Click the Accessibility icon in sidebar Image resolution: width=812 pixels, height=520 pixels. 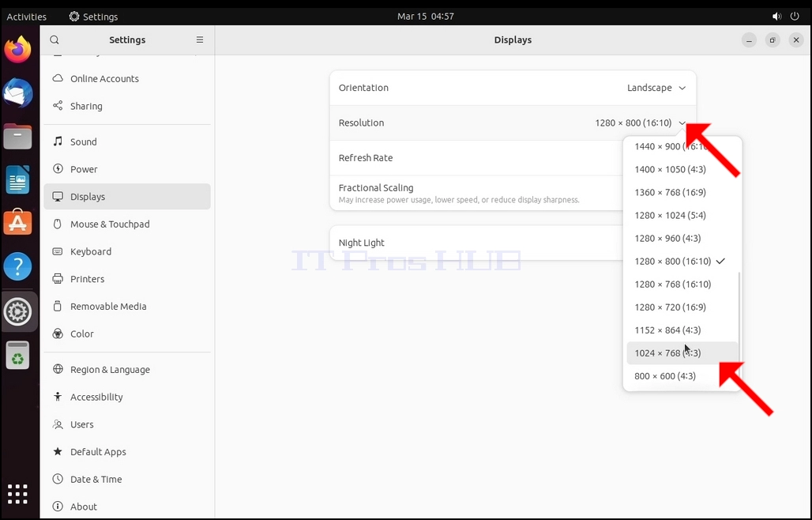(x=58, y=397)
